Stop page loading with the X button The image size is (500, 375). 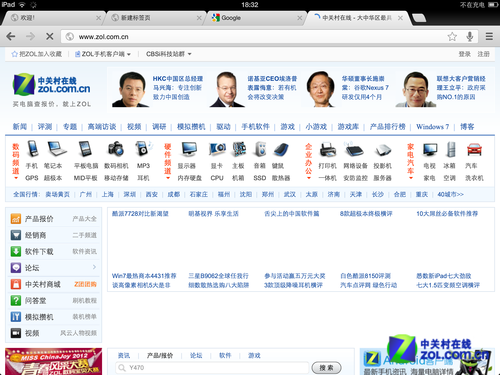50,36
